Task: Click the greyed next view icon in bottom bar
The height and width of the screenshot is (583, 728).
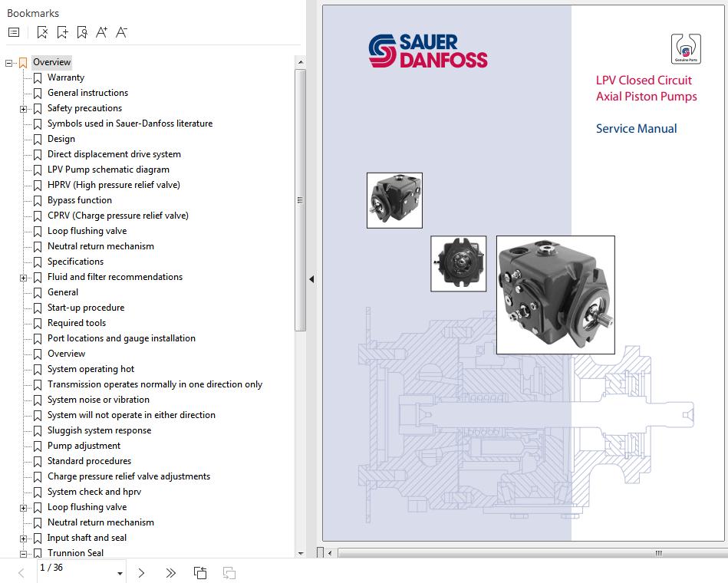Action: coord(229,573)
